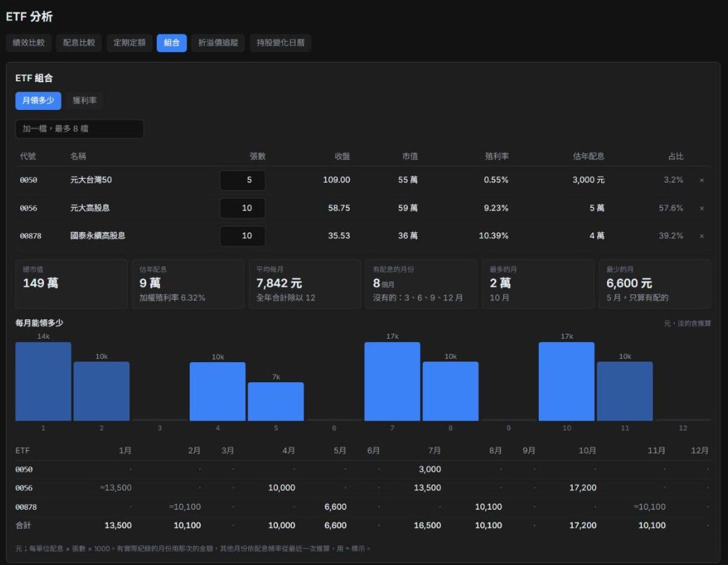Click the 3,000 payout in 0050 row
The width and height of the screenshot is (728, 565).
click(x=430, y=469)
